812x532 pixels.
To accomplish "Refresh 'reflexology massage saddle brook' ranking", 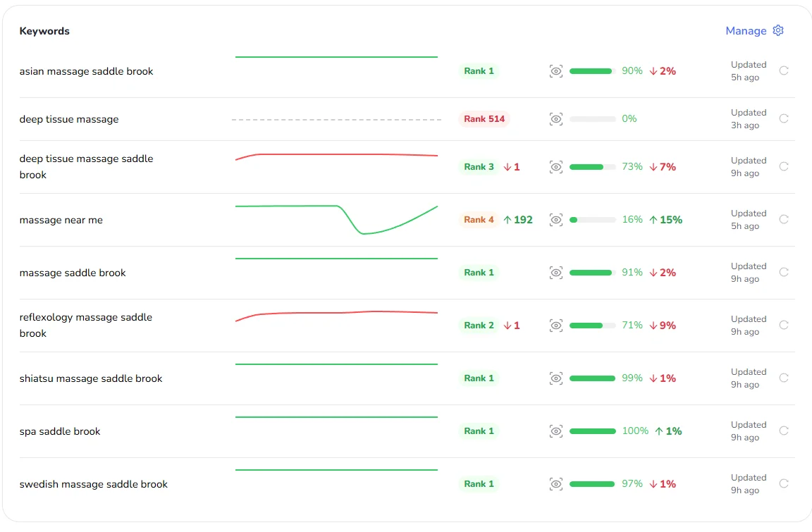I will (x=784, y=325).
